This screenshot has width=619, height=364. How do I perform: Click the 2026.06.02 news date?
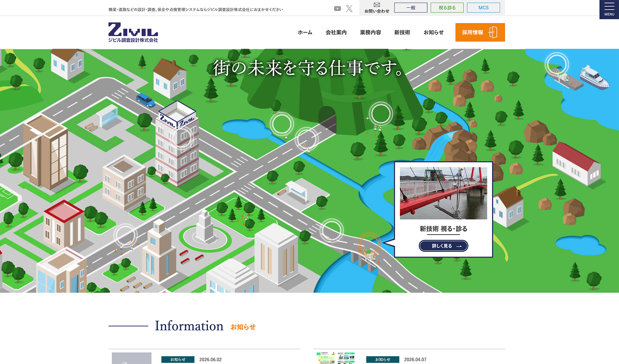coord(211,359)
